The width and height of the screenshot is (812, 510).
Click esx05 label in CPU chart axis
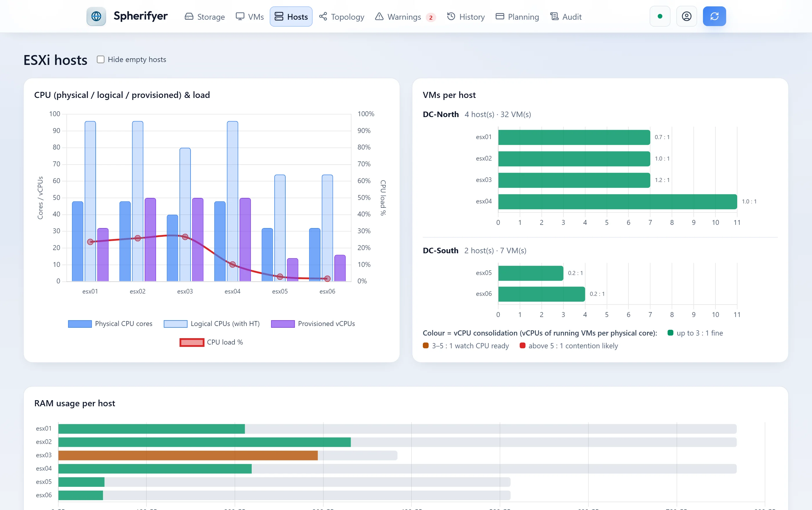[280, 292]
